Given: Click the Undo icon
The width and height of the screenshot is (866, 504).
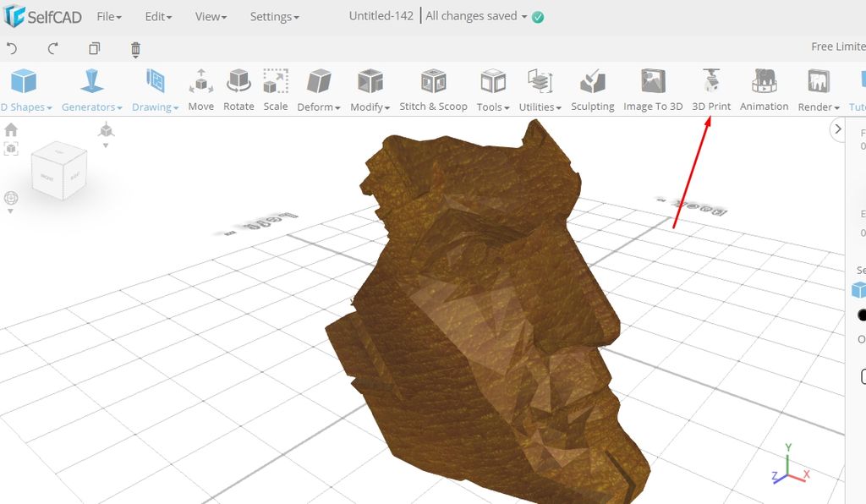Looking at the screenshot, I should (x=11, y=49).
